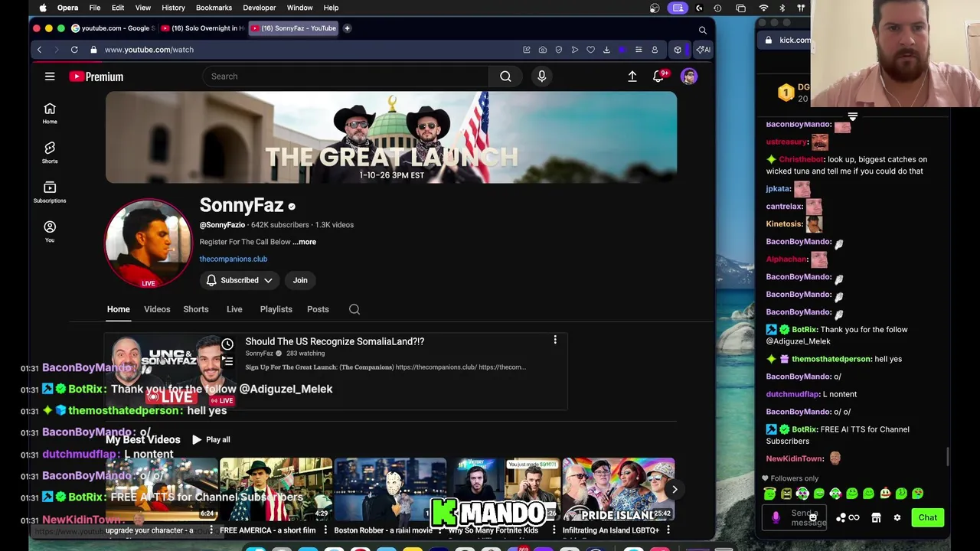Open the Kick chat settings gear
Screen dimensions: 980x551
[x=897, y=518]
